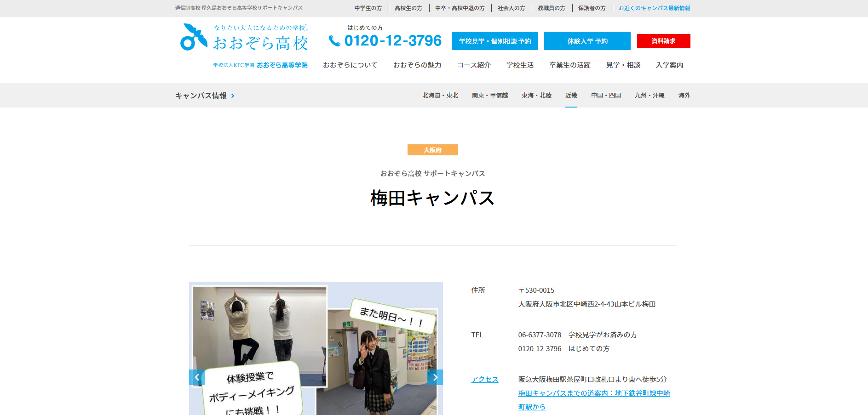Open the おおぞらについて menu
The width and height of the screenshot is (868, 415).
click(x=350, y=65)
